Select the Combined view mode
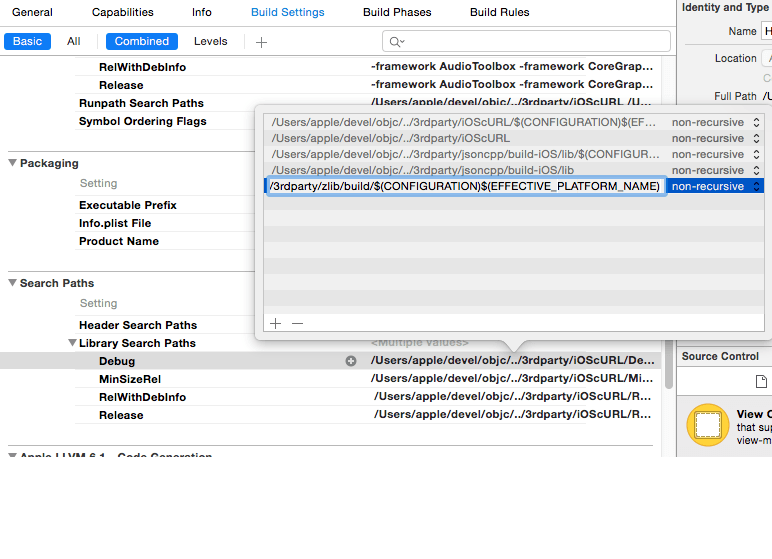Image resolution: width=772 pixels, height=559 pixels. click(141, 41)
